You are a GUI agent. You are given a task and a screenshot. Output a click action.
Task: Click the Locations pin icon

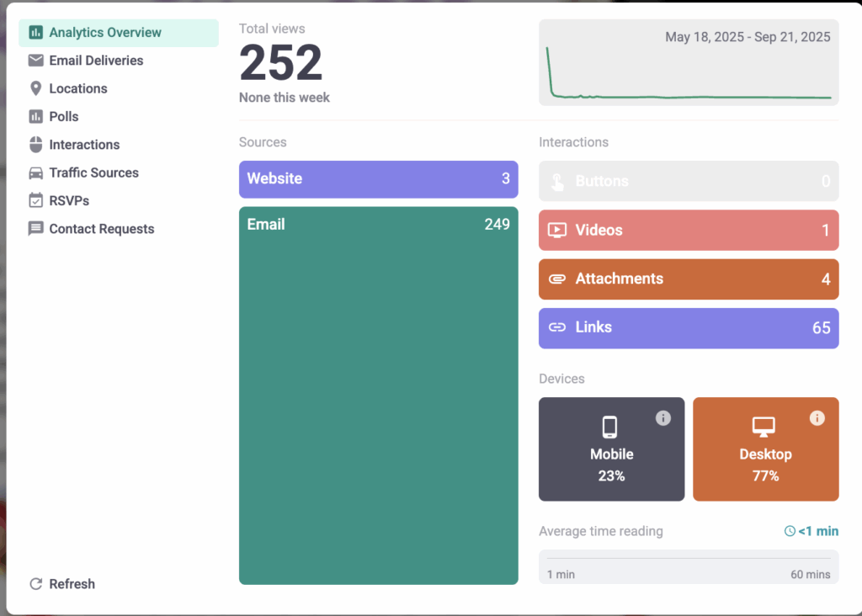click(x=35, y=88)
